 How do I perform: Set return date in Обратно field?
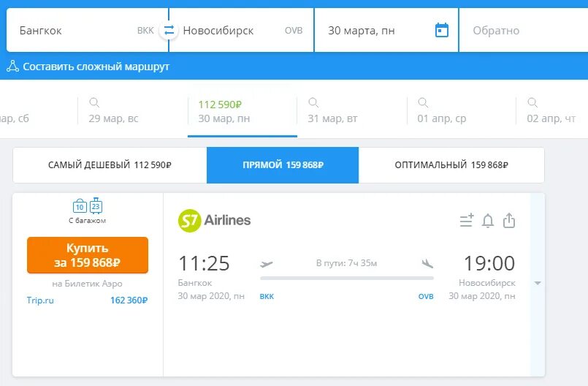[524, 30]
